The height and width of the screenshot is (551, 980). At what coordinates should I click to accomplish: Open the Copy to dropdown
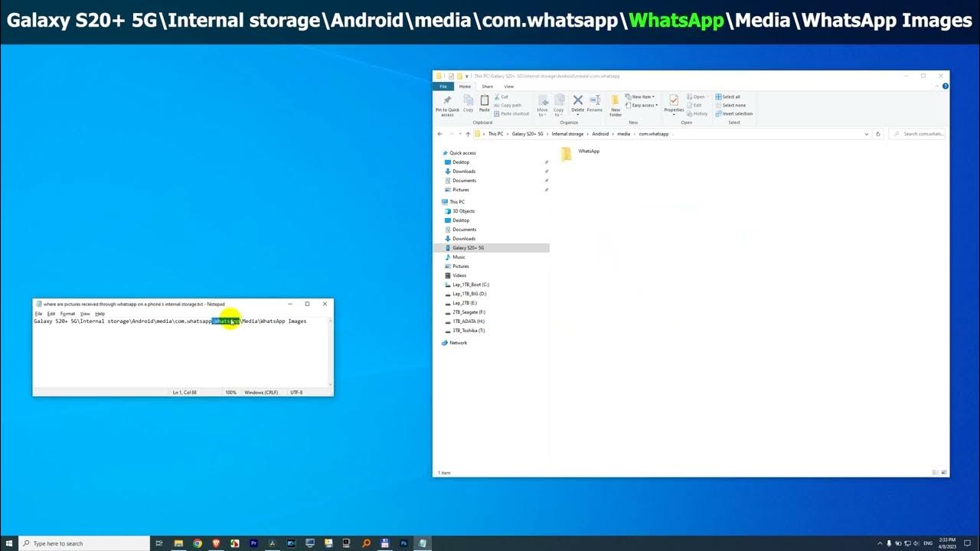[559, 106]
